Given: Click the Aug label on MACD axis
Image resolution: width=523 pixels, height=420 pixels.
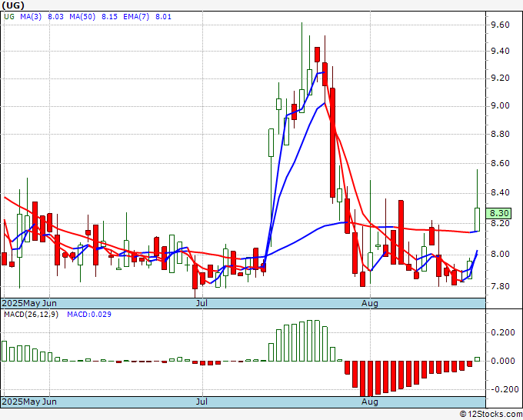Looking at the screenshot, I should coord(370,402).
